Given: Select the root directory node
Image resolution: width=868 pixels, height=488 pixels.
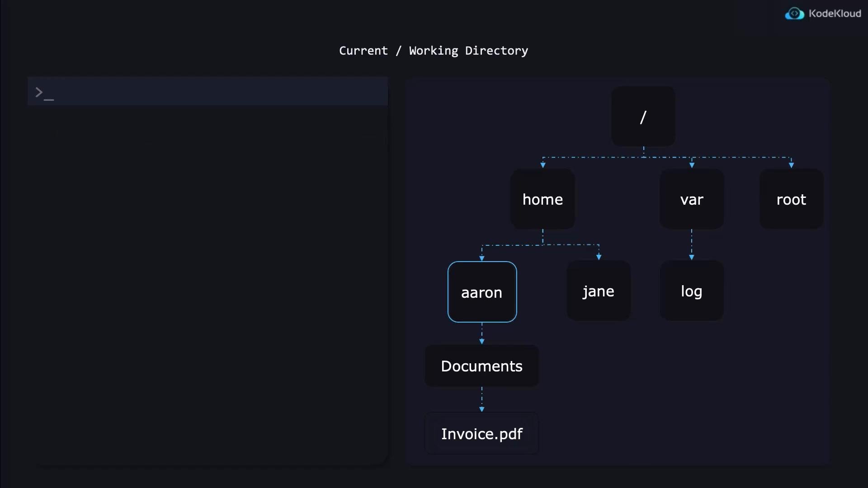Looking at the screenshot, I should click(x=791, y=199).
